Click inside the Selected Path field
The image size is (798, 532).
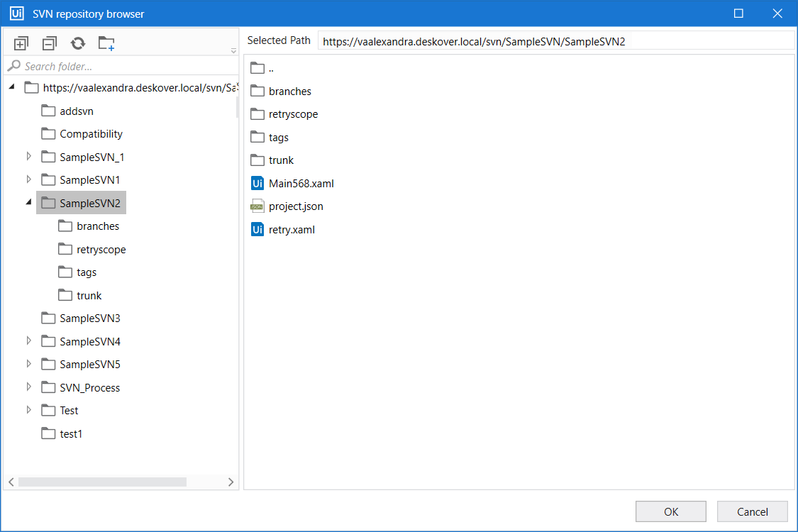[497, 40]
